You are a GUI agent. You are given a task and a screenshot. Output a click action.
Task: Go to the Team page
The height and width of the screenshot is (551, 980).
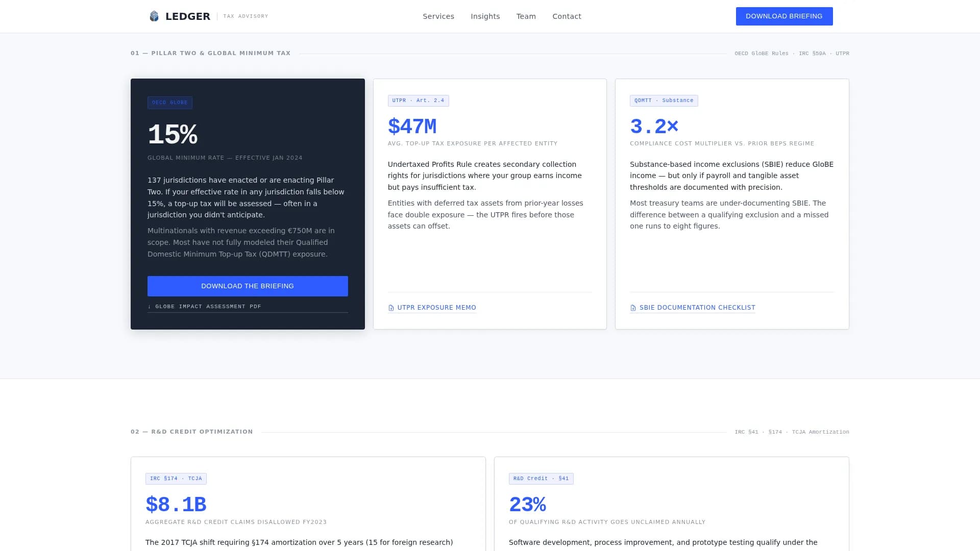(x=526, y=16)
